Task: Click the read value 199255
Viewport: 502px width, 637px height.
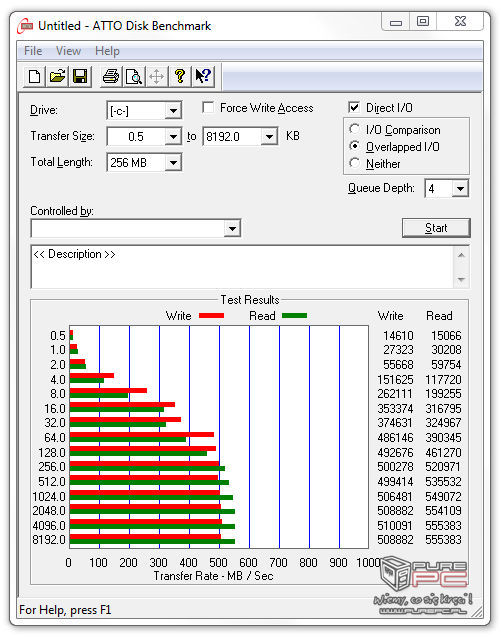Action: pos(444,394)
